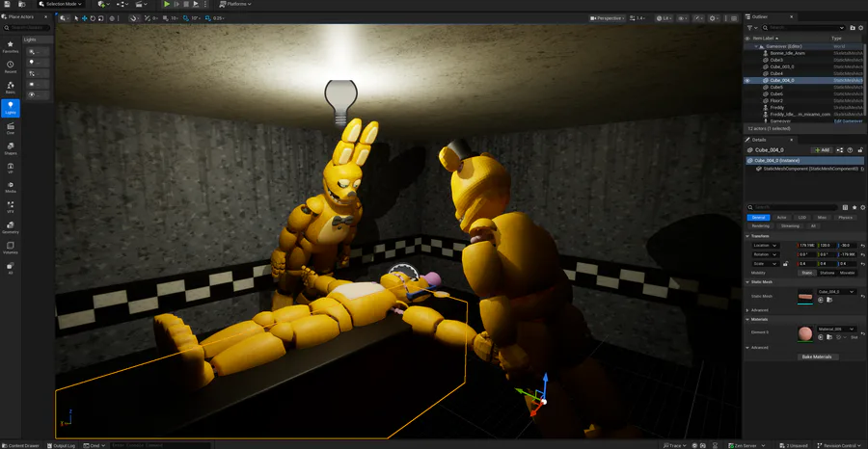
Task: Toggle visibility eye for Cube_004_0
Action: [746, 80]
